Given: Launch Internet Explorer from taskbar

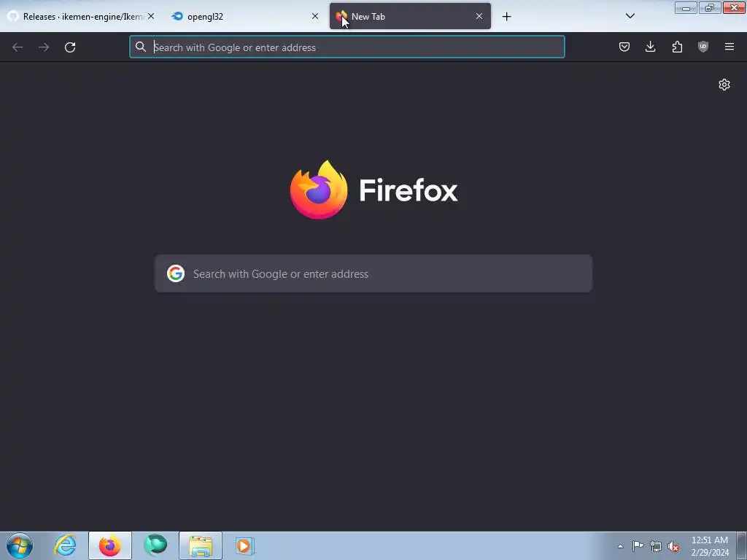Looking at the screenshot, I should click(x=65, y=545).
